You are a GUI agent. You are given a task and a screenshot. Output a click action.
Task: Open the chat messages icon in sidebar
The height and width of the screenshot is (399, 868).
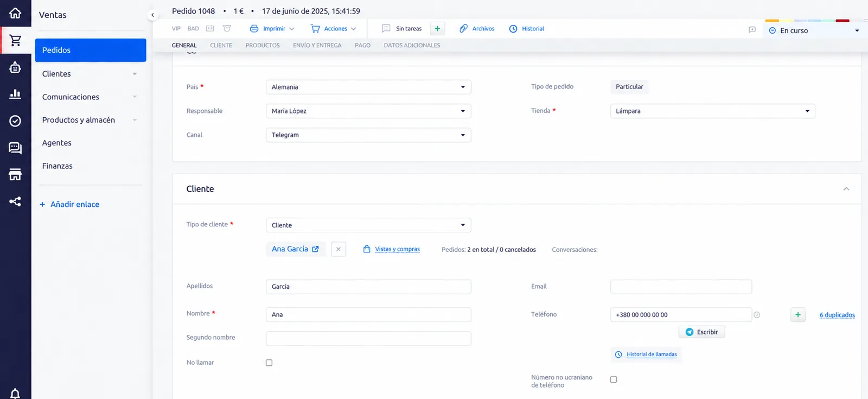(15, 148)
